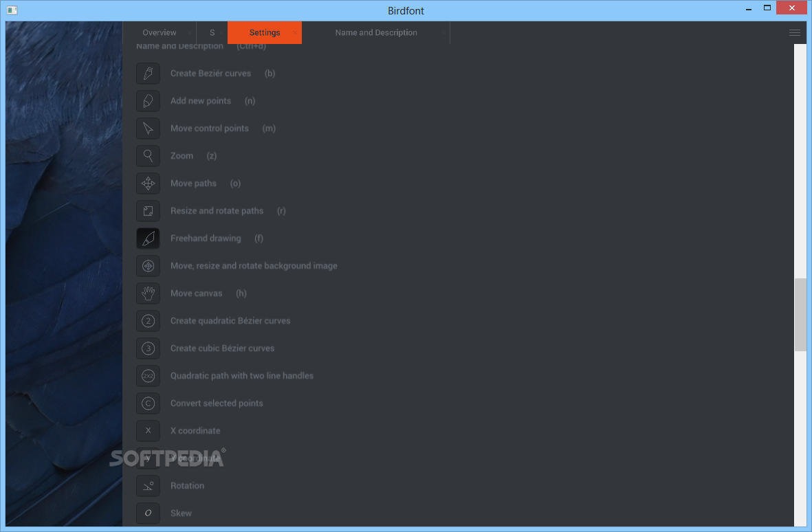The image size is (812, 532).
Task: Click the 'X coordinate' label
Action: click(195, 430)
